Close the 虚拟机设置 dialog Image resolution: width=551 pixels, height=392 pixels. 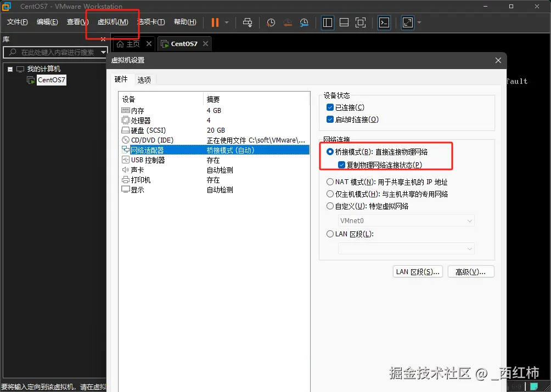click(498, 60)
